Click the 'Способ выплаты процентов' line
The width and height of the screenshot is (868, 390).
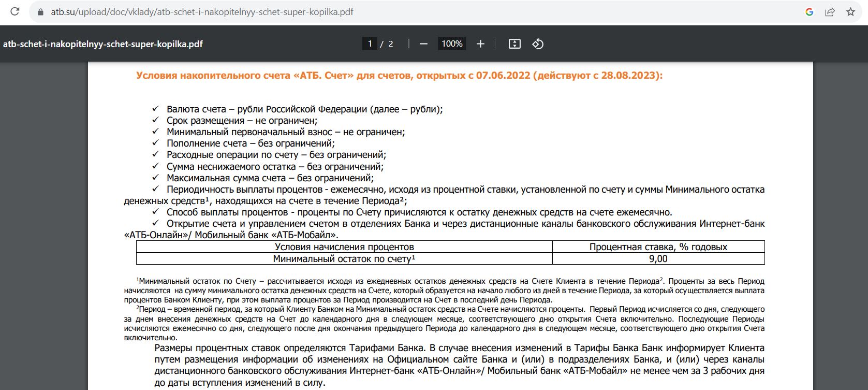[x=419, y=212]
